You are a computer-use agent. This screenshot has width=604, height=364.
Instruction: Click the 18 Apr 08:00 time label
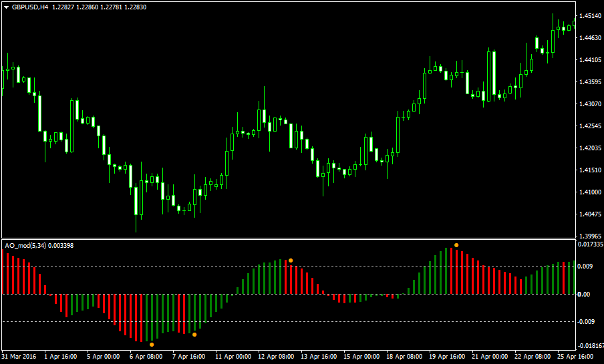pyautogui.click(x=404, y=357)
